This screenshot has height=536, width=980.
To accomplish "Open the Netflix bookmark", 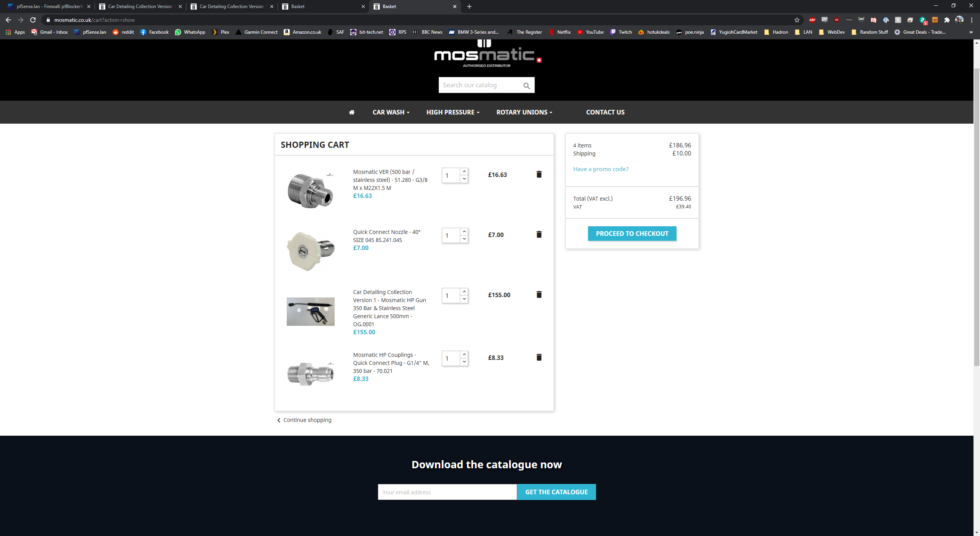I will coord(560,32).
